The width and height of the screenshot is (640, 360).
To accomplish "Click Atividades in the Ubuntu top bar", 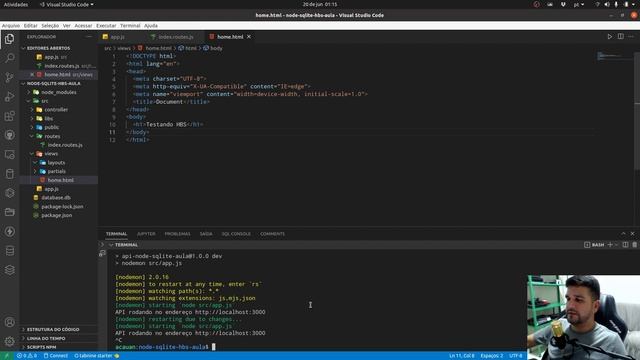I will tap(16, 4).
